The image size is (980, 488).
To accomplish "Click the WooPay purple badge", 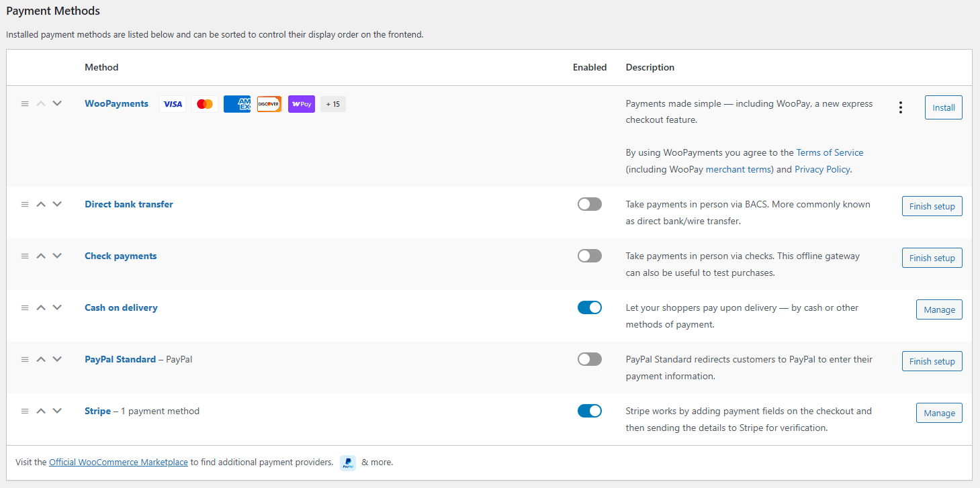I will [302, 104].
